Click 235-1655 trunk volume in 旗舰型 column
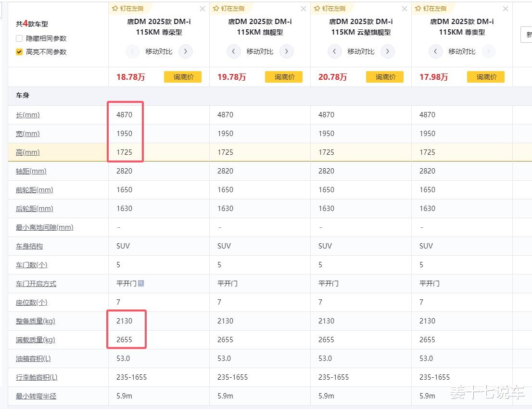This screenshot has width=532, height=409. click(x=233, y=377)
